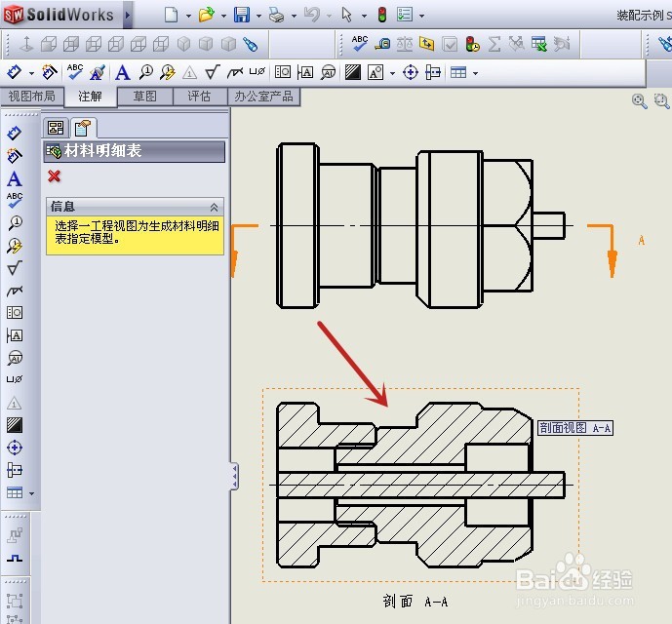
Task: Save the drawing with the floppy icon
Action: (x=242, y=15)
